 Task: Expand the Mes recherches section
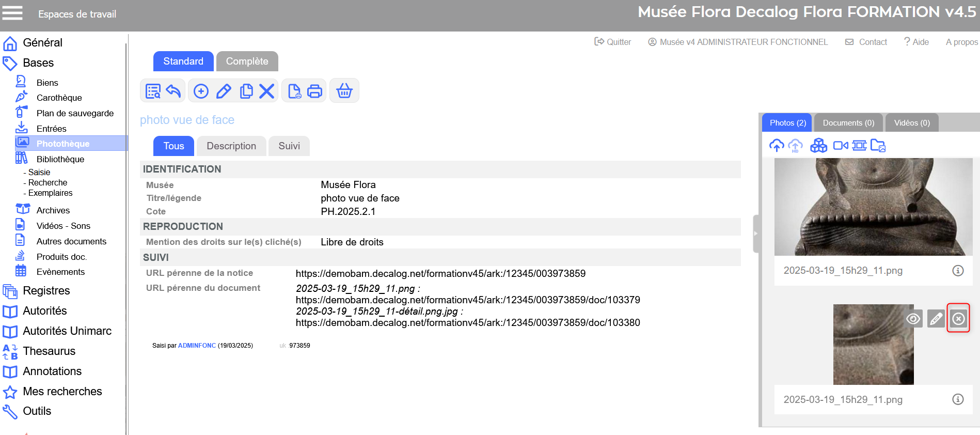coord(62,392)
